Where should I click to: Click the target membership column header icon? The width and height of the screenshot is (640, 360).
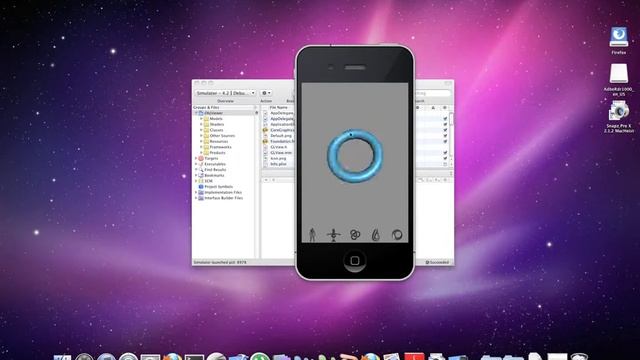pos(445,108)
